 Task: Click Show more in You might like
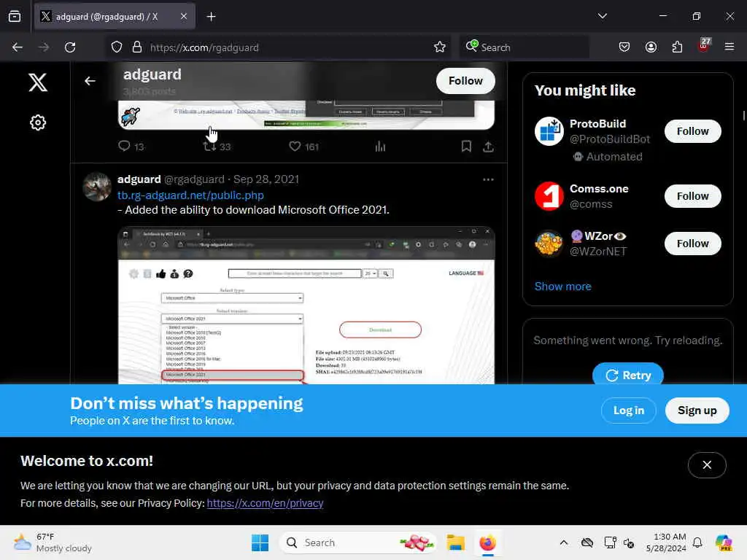(x=562, y=286)
